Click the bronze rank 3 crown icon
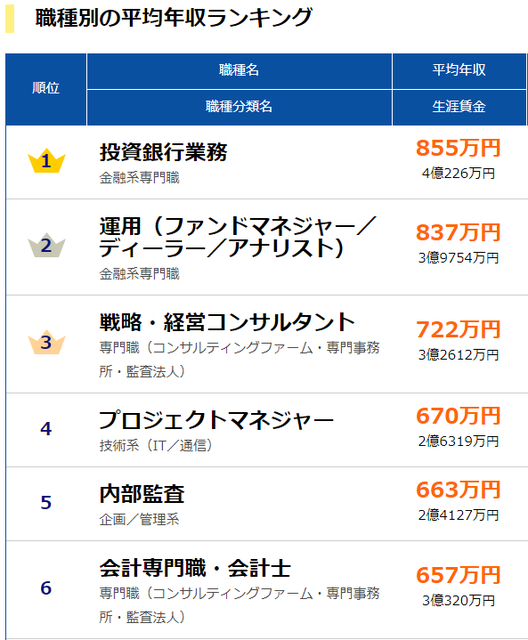 click(46, 342)
